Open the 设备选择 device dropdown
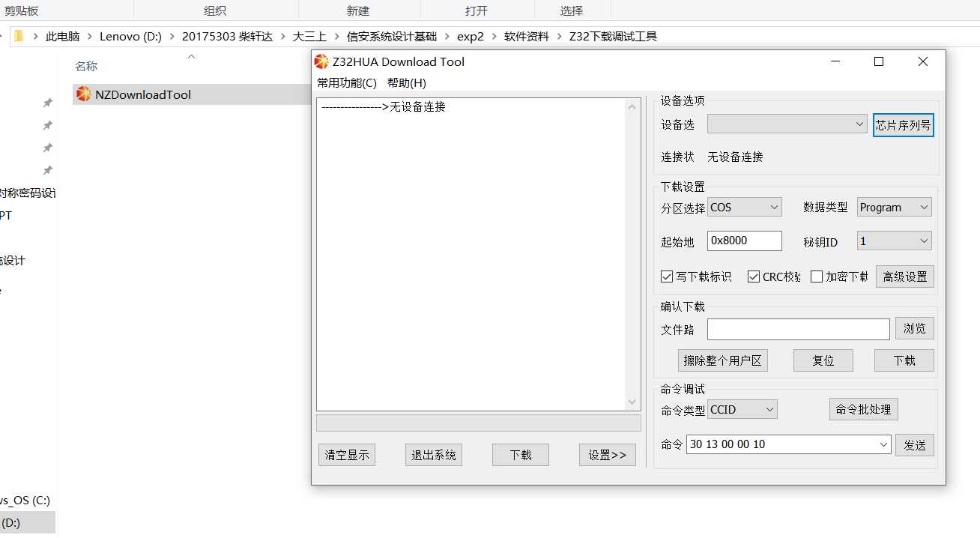The height and width of the screenshot is (538, 980). [787, 124]
